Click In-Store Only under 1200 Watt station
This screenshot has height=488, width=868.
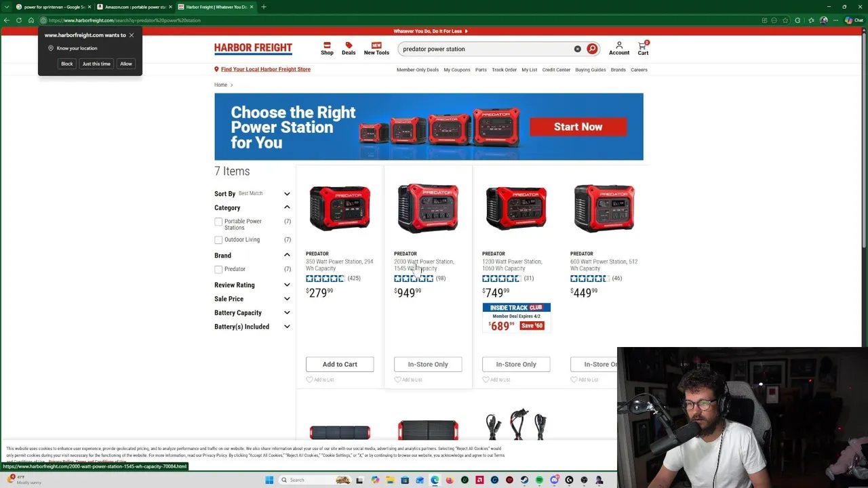pyautogui.click(x=516, y=365)
